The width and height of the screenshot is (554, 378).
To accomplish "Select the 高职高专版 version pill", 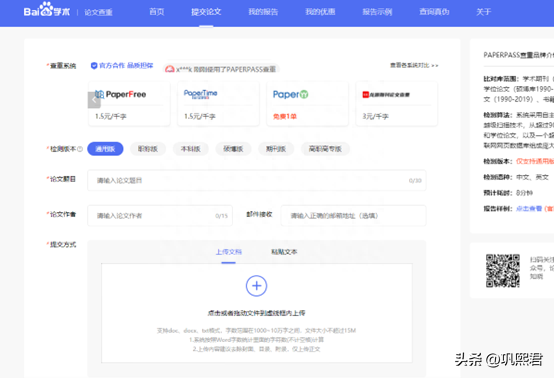I will point(325,149).
